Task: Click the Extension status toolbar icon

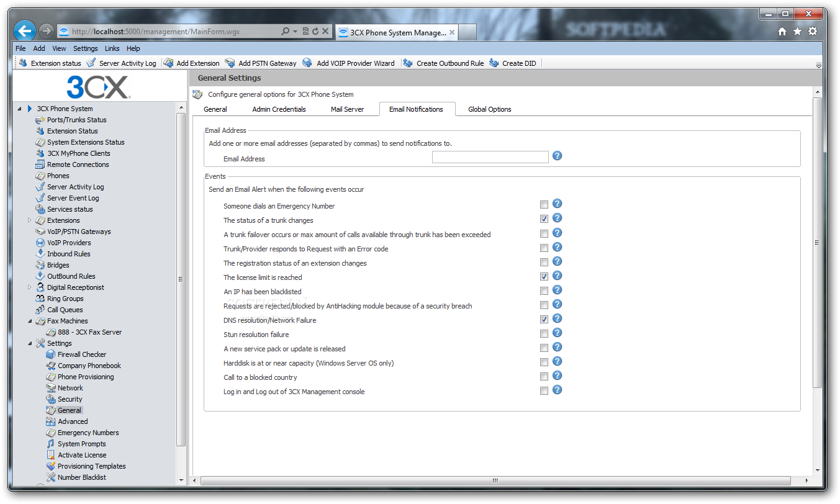Action: [23, 63]
